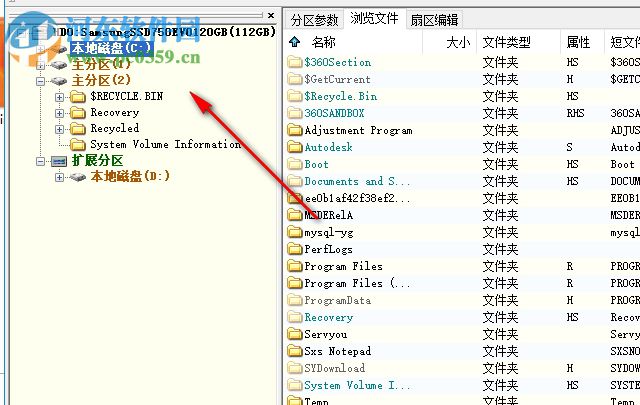This screenshot has width=640, height=405.
Task: Select Recovery in the file list
Action: pyautogui.click(x=329, y=317)
